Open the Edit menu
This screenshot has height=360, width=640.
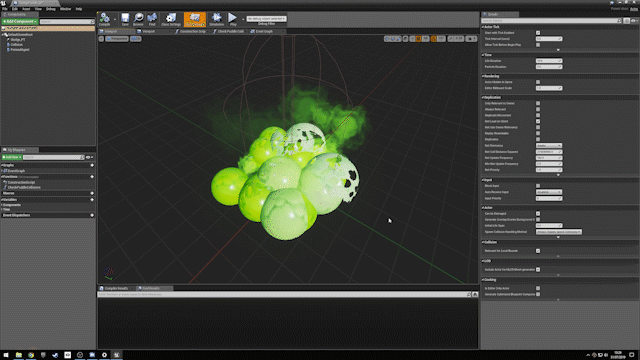point(15,9)
